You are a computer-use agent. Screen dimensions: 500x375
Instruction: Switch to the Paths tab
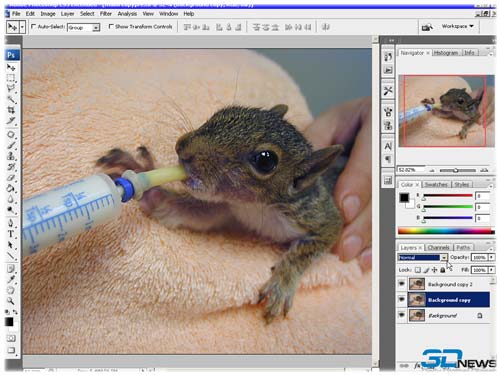[x=463, y=247]
